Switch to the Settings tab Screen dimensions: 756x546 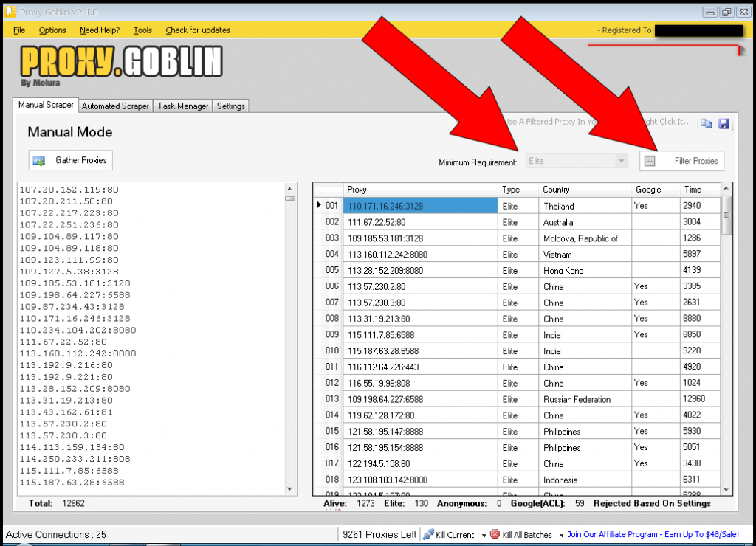click(230, 106)
